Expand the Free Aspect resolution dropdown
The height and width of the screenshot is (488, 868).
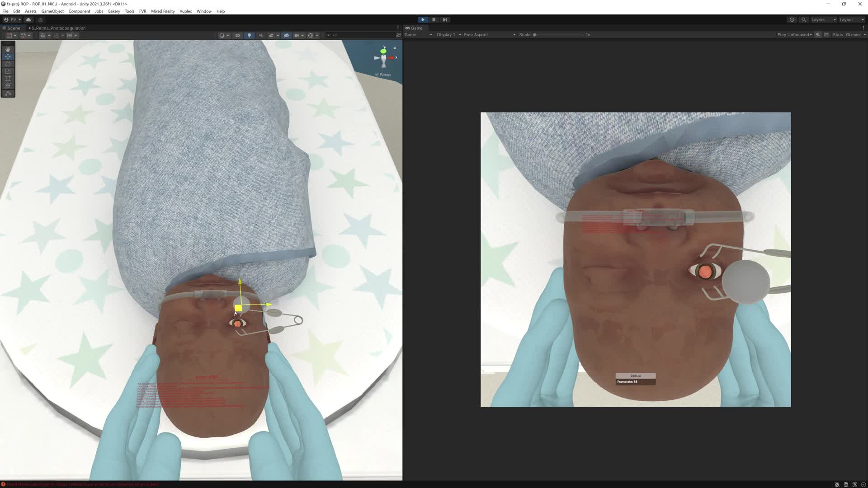pos(489,35)
